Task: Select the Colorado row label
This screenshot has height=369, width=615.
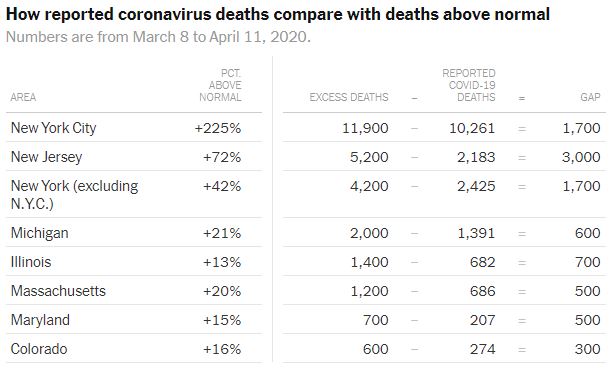Action: (39, 349)
